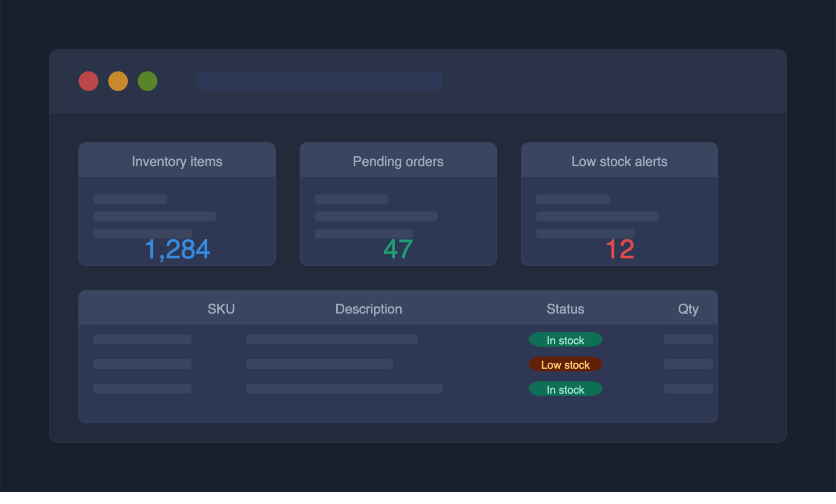The image size is (836, 504).
Task: Click the Low stock alerts title
Action: (x=619, y=161)
